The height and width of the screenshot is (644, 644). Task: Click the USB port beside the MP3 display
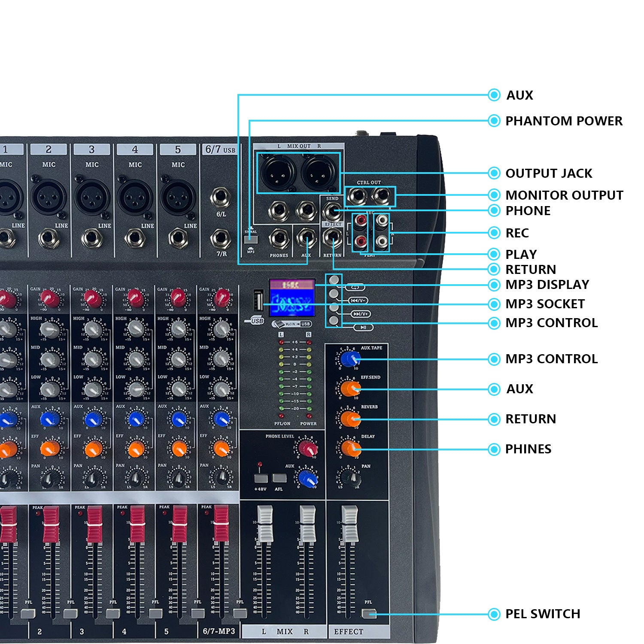point(258,301)
